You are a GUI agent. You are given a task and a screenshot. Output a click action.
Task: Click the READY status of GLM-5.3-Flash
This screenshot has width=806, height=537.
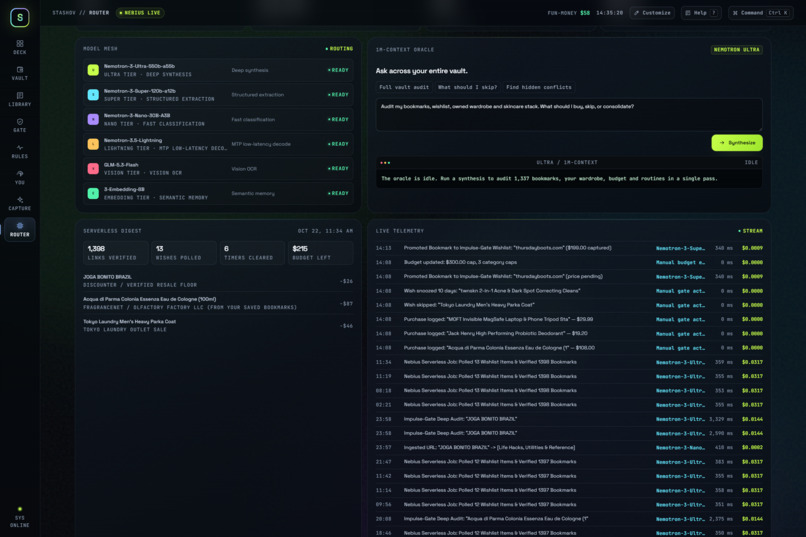pyautogui.click(x=338, y=169)
